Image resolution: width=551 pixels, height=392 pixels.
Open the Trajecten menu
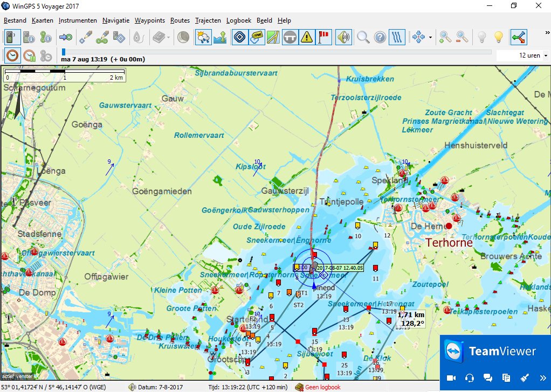tap(208, 20)
